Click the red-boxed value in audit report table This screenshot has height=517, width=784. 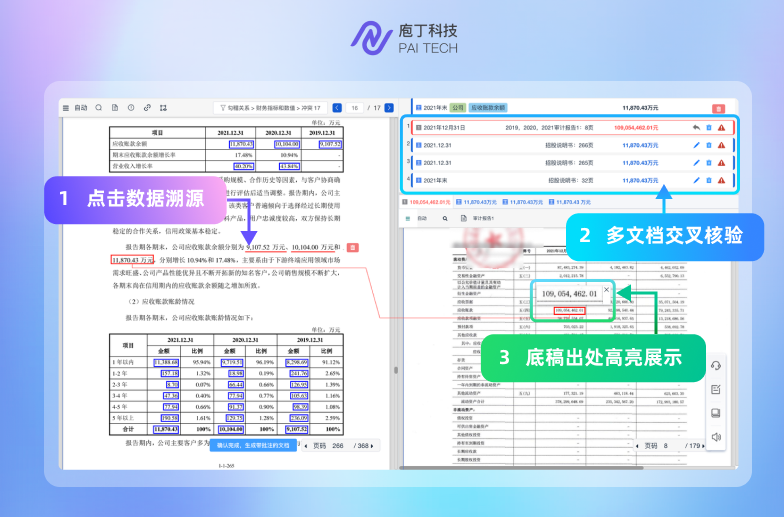click(x=570, y=310)
